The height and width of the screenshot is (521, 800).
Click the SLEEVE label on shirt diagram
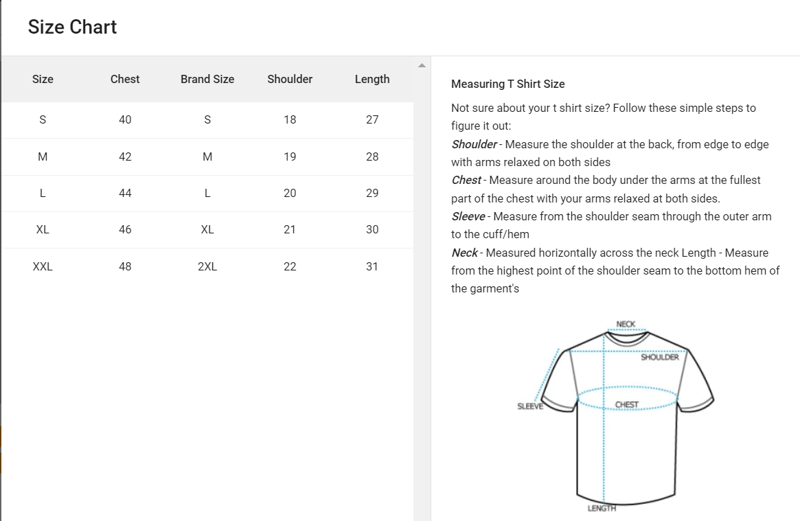coord(530,406)
